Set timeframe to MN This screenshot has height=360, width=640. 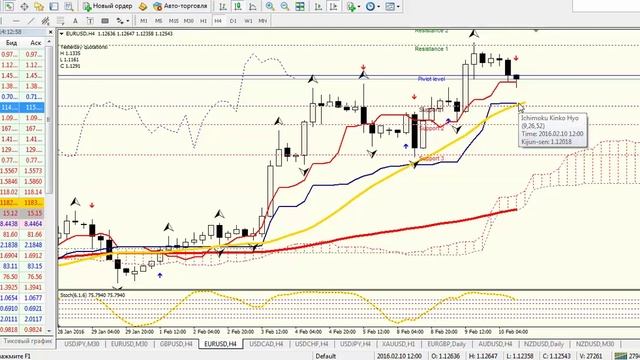[x=263, y=21]
